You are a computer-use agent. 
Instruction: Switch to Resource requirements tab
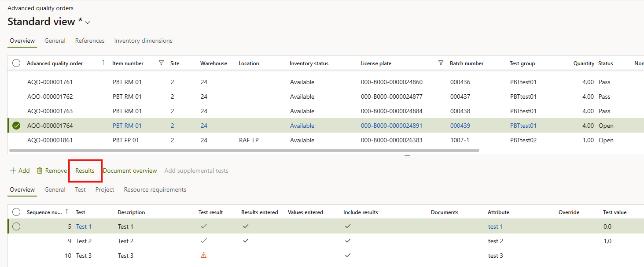click(x=155, y=189)
